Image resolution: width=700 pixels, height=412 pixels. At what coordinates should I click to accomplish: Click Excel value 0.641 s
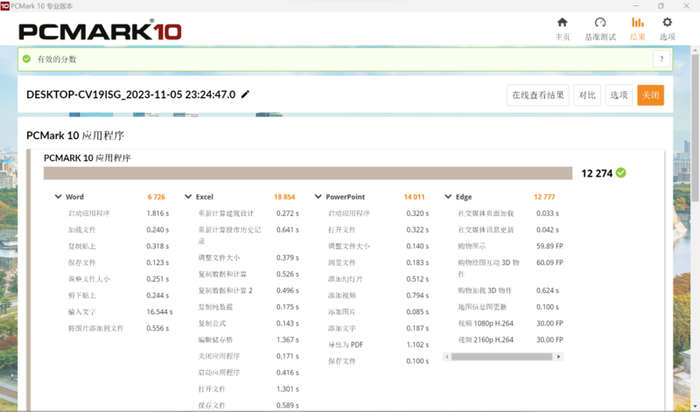click(288, 229)
